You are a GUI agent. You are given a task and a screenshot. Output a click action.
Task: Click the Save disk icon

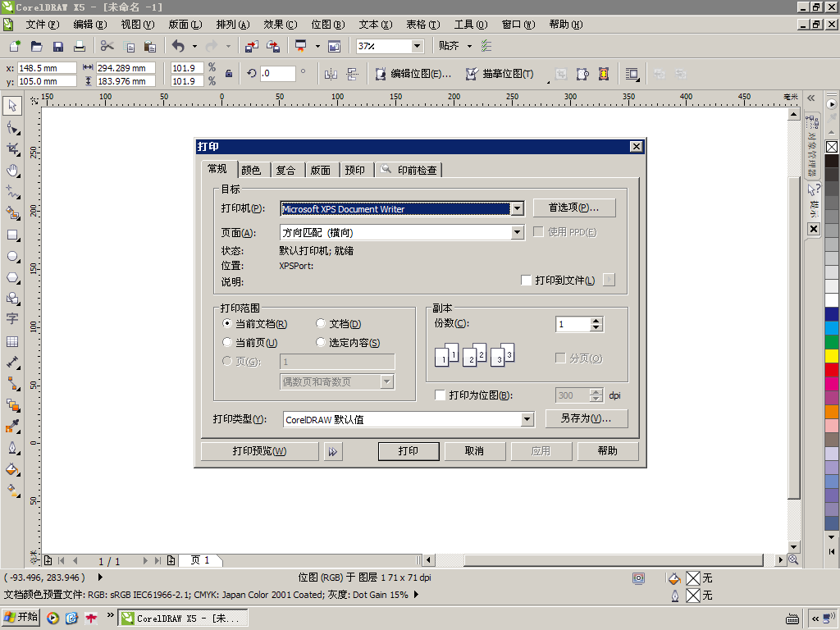[58, 46]
